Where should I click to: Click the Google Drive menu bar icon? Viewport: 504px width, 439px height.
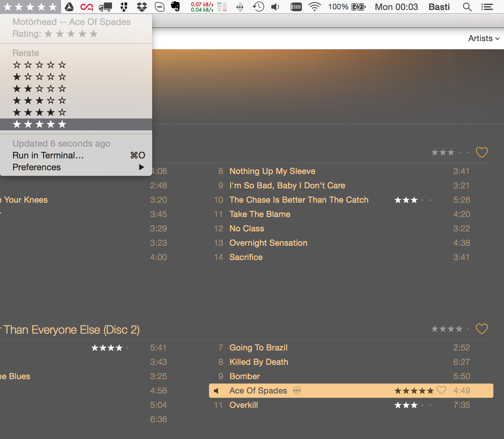69,7
